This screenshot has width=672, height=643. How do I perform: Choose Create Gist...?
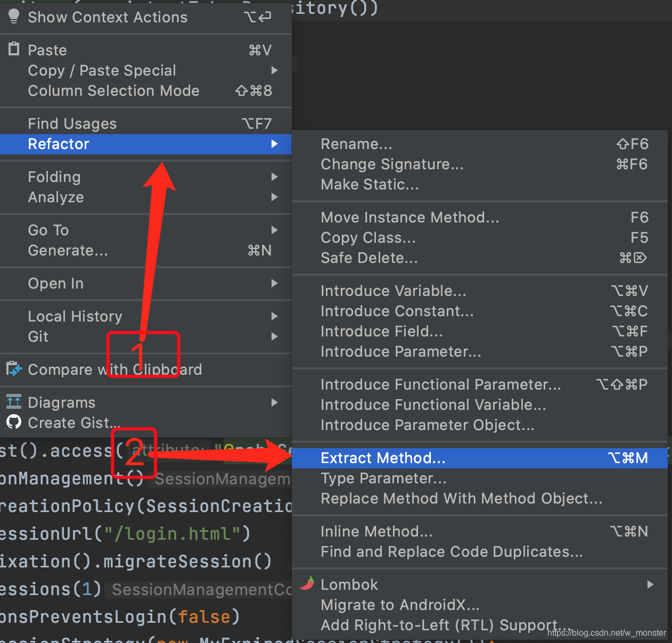click(146, 423)
